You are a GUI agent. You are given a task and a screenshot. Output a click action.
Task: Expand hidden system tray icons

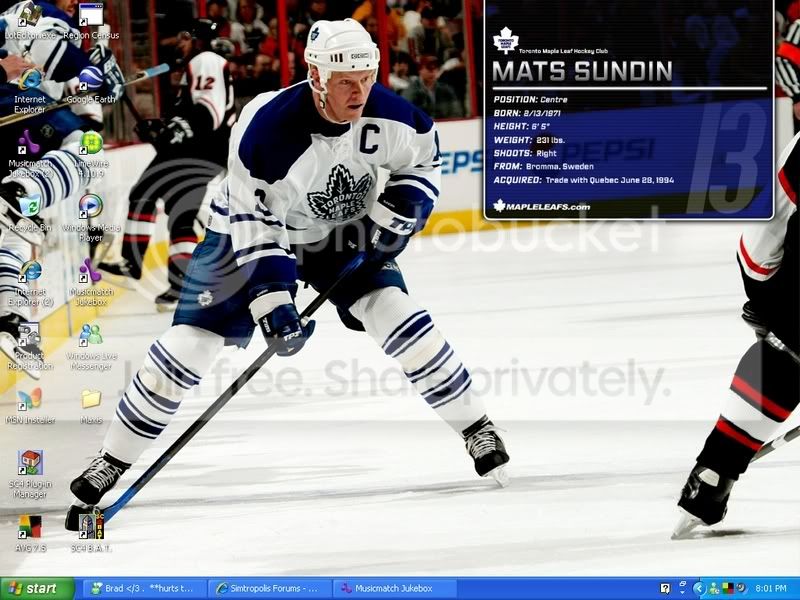(x=698, y=589)
